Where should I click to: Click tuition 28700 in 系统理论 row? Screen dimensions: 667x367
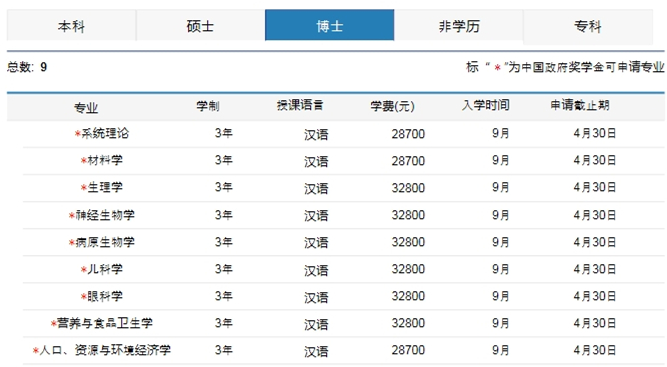point(408,134)
